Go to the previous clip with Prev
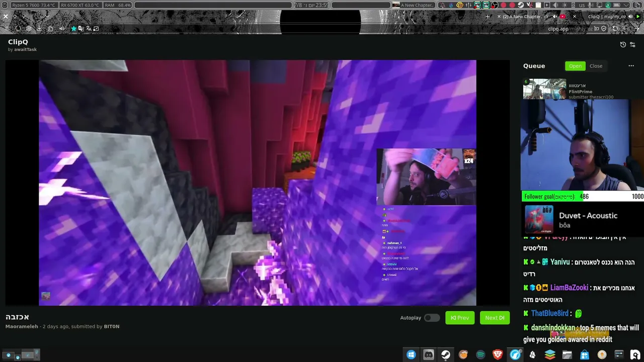The image size is (644, 362). (460, 318)
